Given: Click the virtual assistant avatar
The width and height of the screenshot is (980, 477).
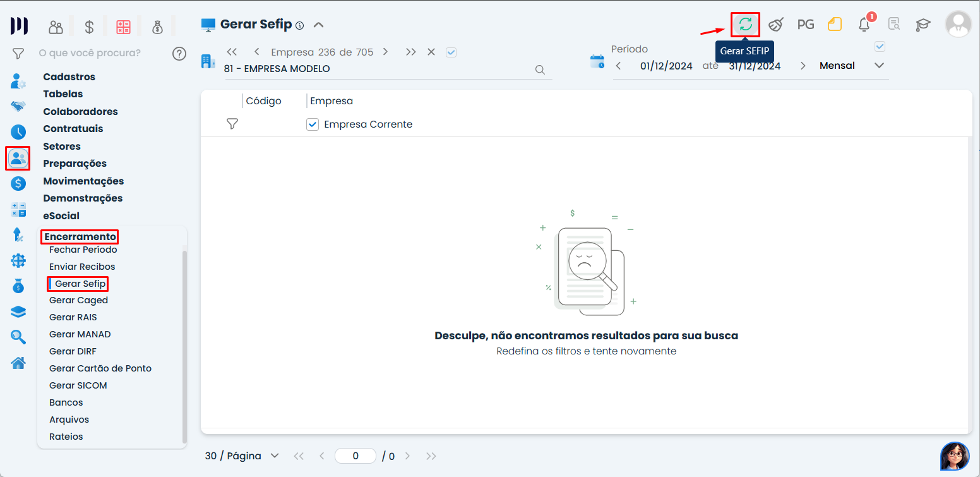Looking at the screenshot, I should 954,456.
